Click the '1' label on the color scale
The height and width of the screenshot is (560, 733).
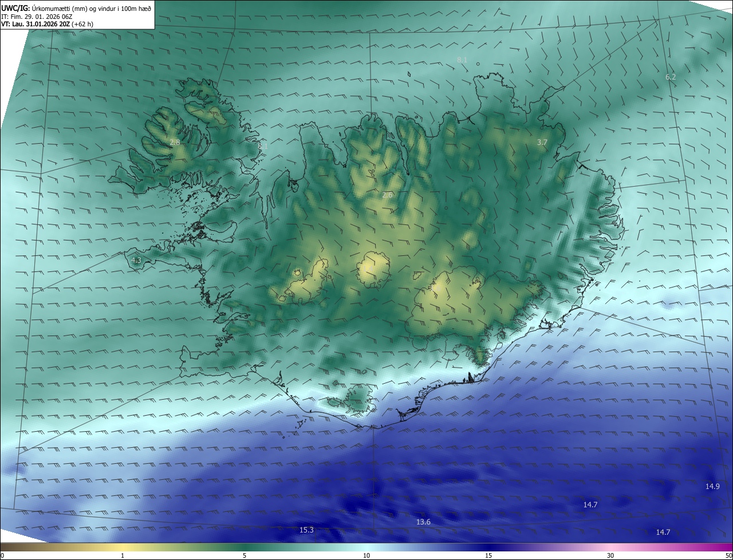(123, 555)
